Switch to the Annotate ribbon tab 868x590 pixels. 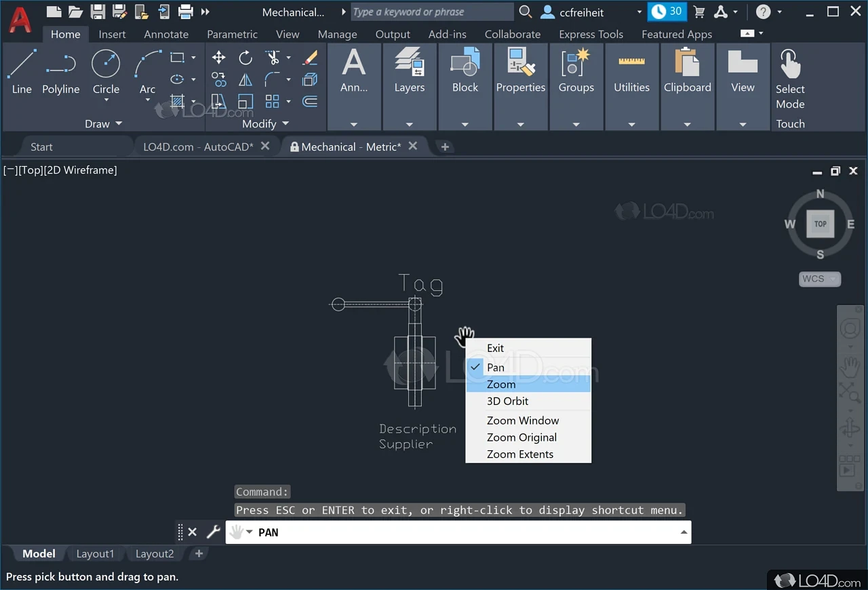click(x=166, y=34)
